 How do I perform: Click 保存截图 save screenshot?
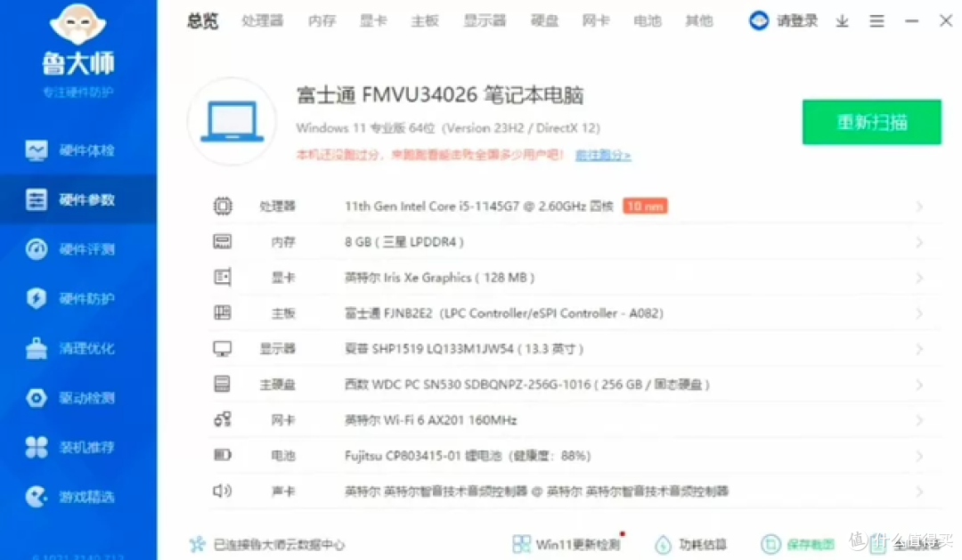point(797,544)
